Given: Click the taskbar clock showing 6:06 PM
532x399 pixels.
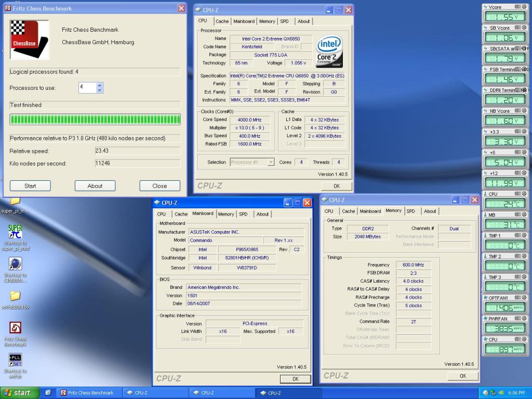Looking at the screenshot, I should tap(516, 393).
